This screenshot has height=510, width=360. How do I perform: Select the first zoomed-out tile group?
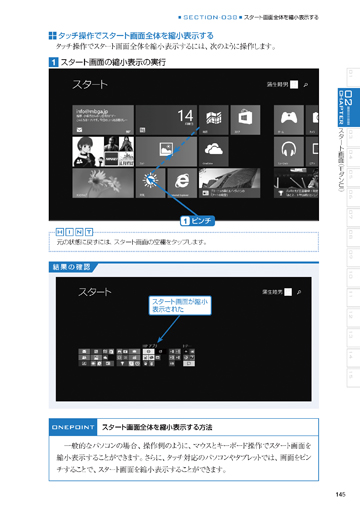96,357
